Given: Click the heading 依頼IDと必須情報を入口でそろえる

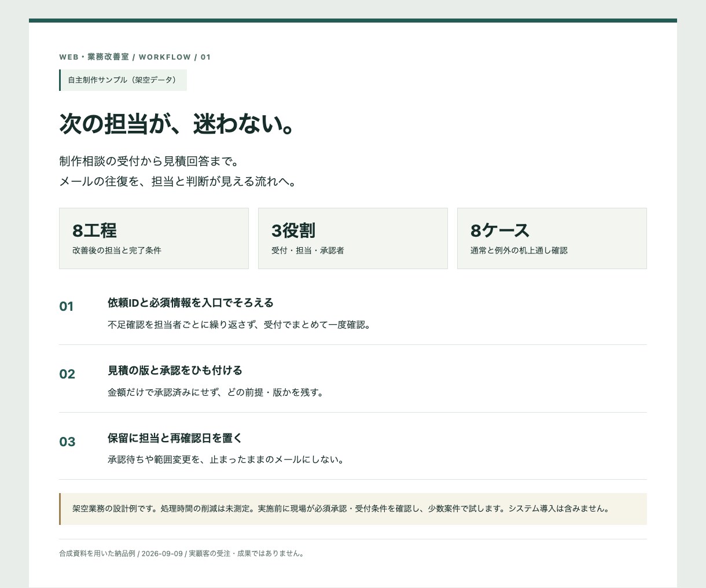Looking at the screenshot, I should tap(190, 303).
